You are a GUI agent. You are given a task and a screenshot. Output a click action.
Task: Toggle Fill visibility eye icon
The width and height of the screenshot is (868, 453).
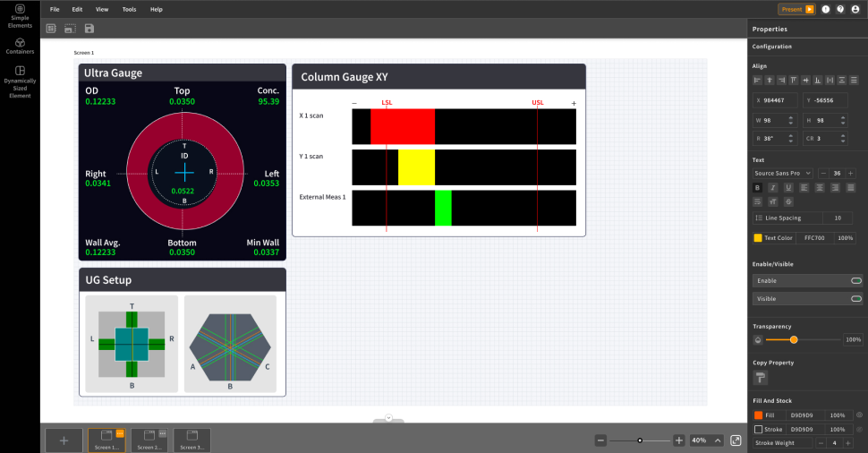coord(859,415)
